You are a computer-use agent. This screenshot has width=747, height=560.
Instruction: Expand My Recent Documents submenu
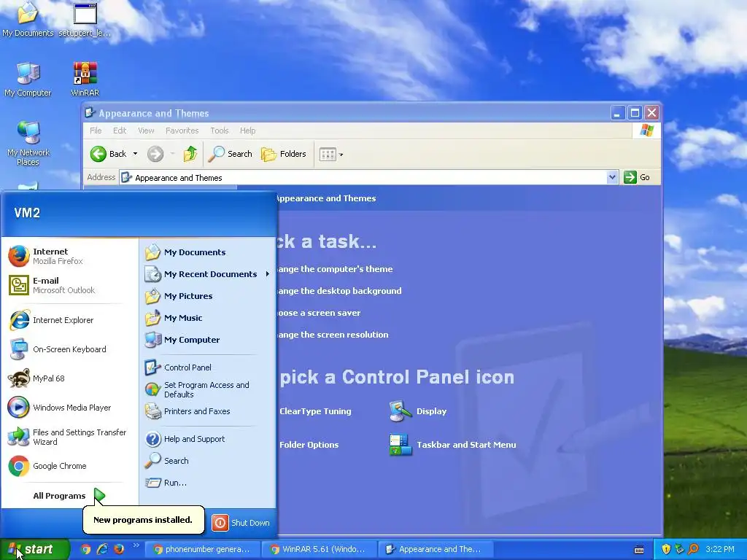207,274
